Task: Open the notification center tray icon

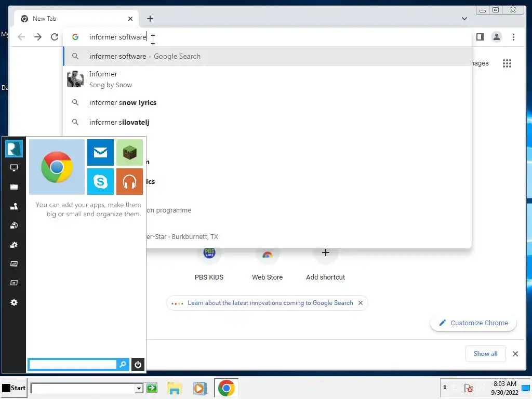Action: click(x=526, y=388)
